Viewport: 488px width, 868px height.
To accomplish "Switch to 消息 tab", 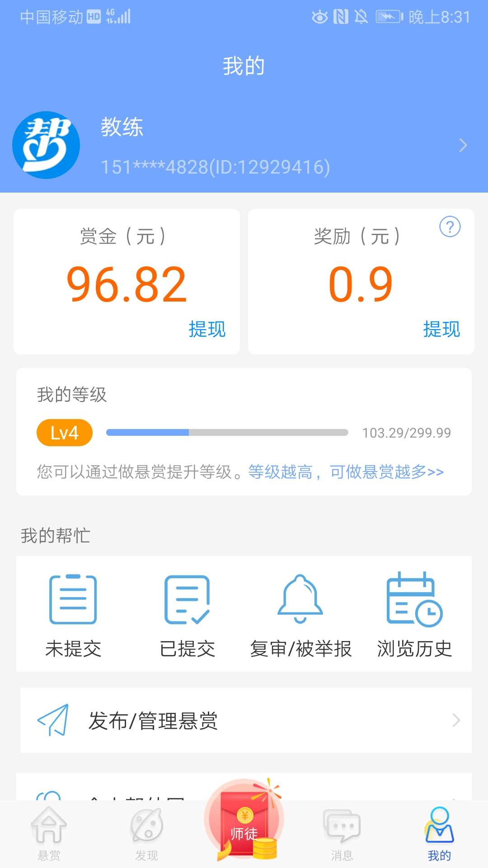I will (x=342, y=834).
